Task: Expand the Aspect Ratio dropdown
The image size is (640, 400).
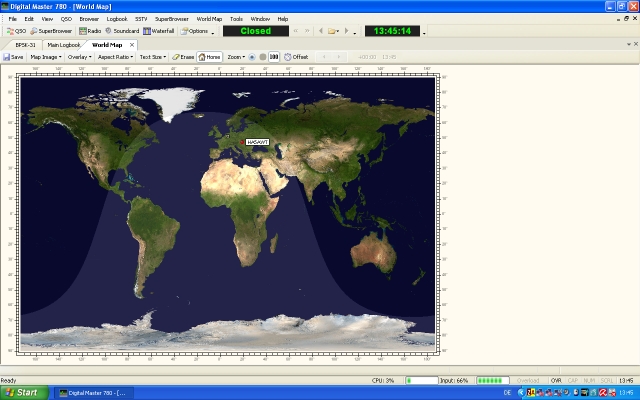Action: [x=115, y=57]
